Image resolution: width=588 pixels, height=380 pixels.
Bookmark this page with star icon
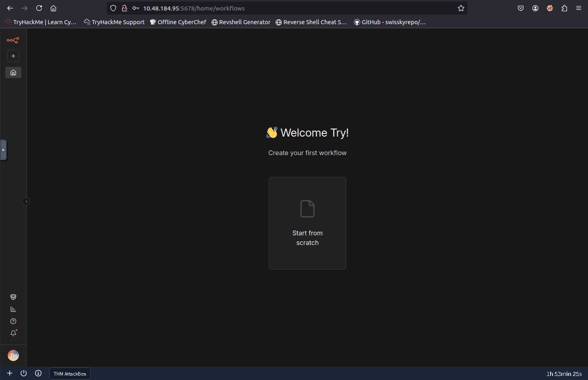click(x=461, y=8)
